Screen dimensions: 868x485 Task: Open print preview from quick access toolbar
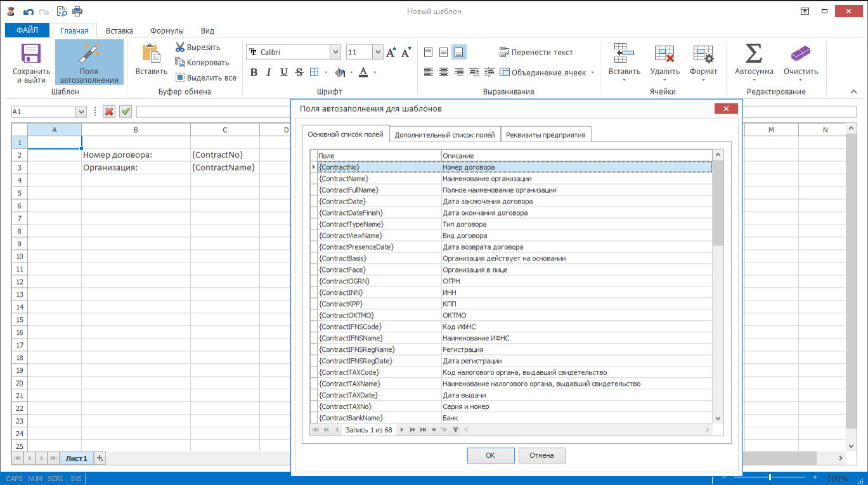pos(62,11)
